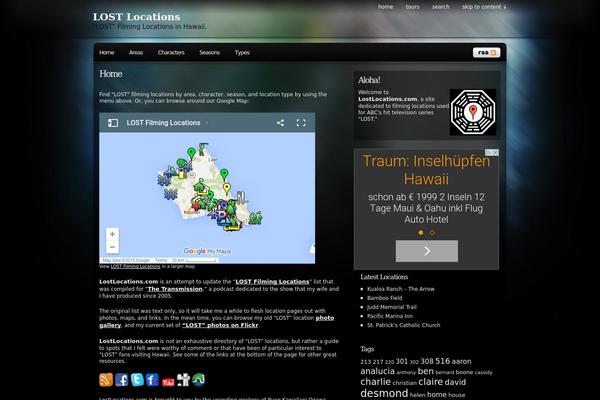Viewport: 600px width, 400px height.
Task: Click the rss button in navigation bar
Action: [486, 52]
